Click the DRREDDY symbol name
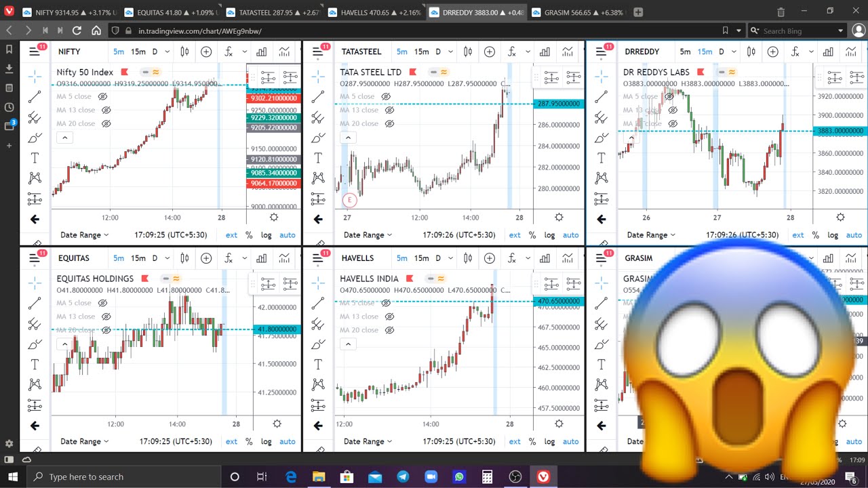This screenshot has height=488, width=868. tap(642, 52)
